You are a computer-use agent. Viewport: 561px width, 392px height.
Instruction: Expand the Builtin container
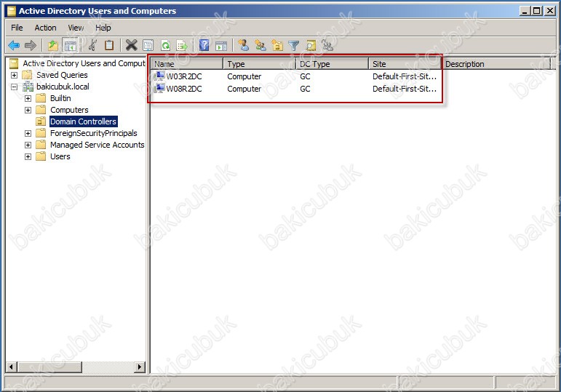coord(28,98)
